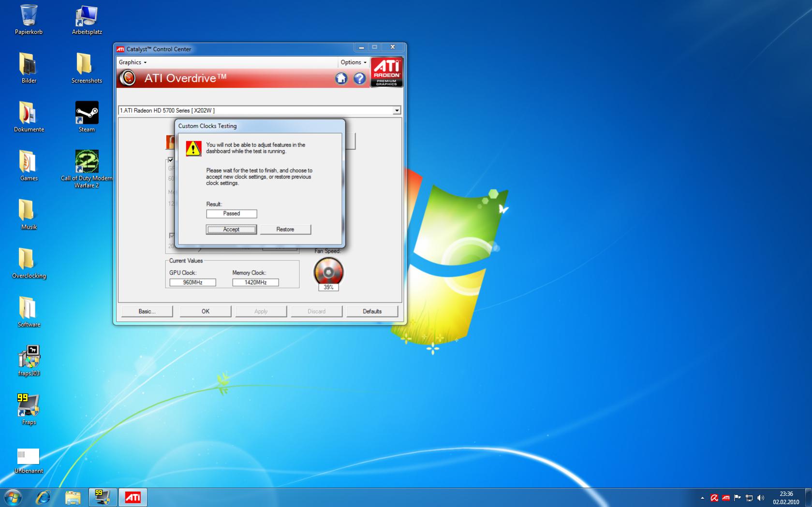Accept the new clock settings
812x507 pixels.
pyautogui.click(x=231, y=230)
